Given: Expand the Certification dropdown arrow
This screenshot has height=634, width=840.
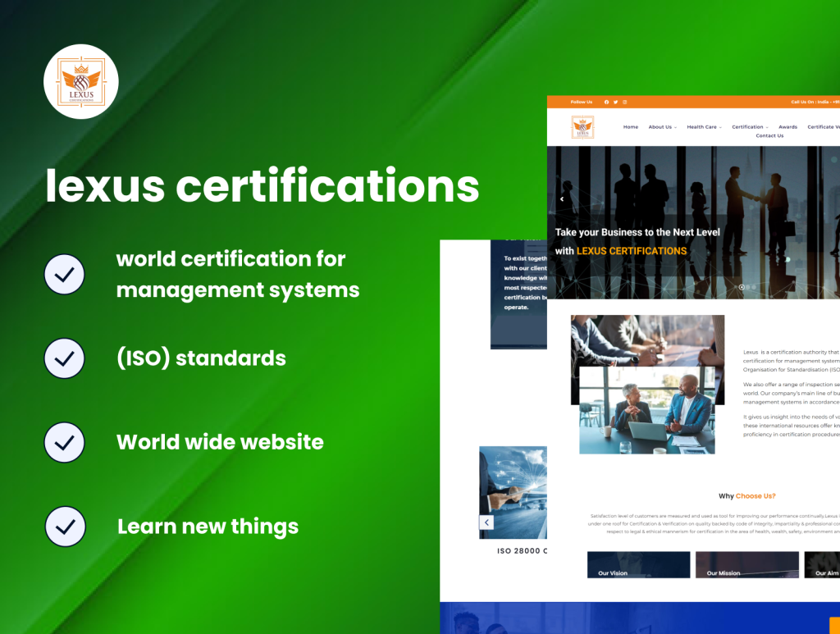Looking at the screenshot, I should click(767, 127).
